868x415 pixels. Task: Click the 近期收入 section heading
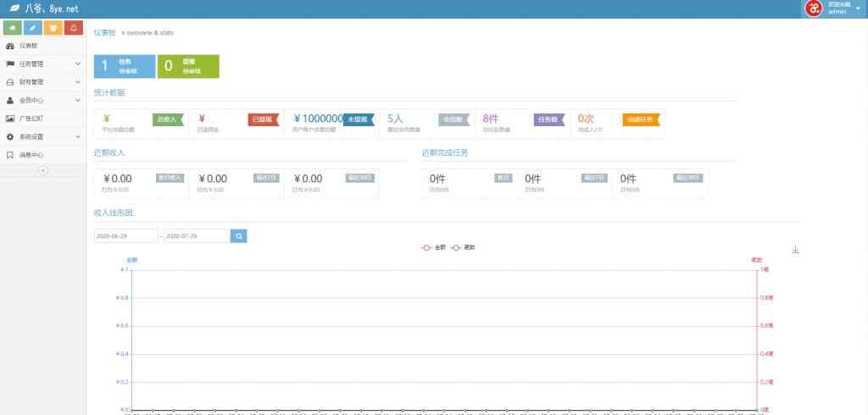[x=109, y=152]
